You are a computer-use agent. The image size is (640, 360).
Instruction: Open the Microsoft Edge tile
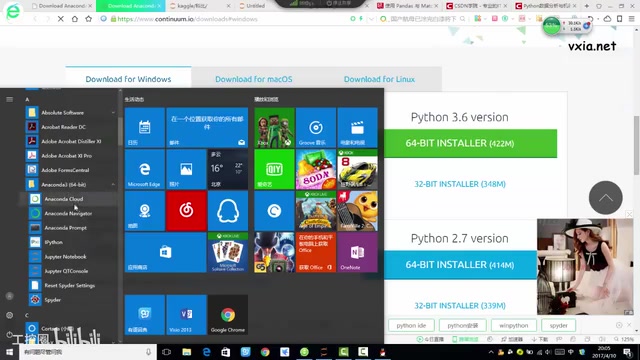coord(144,169)
